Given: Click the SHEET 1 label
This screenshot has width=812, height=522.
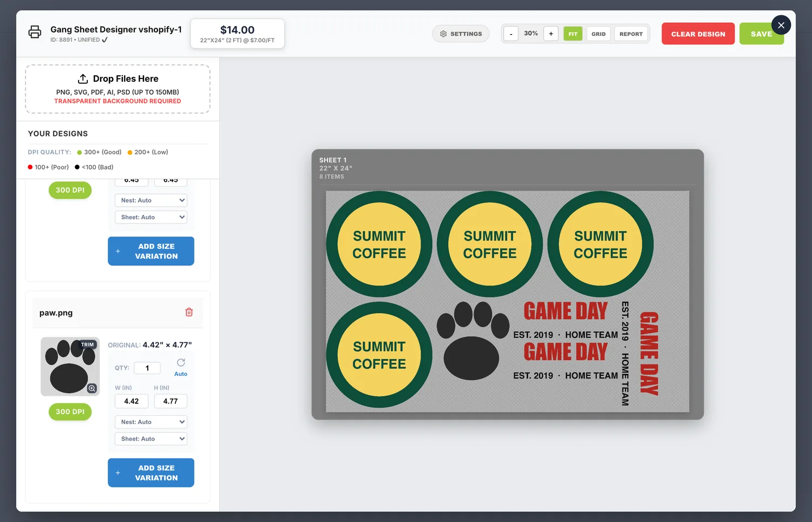Looking at the screenshot, I should click(x=333, y=160).
